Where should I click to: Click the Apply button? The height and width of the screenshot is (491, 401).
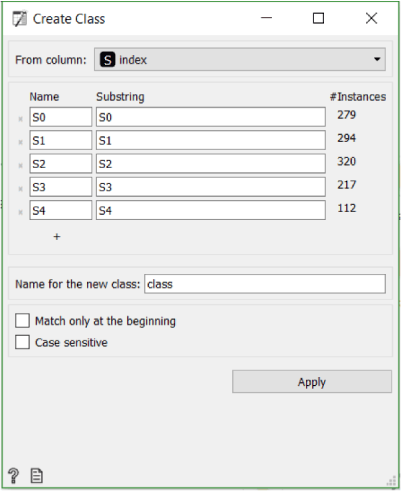click(312, 381)
